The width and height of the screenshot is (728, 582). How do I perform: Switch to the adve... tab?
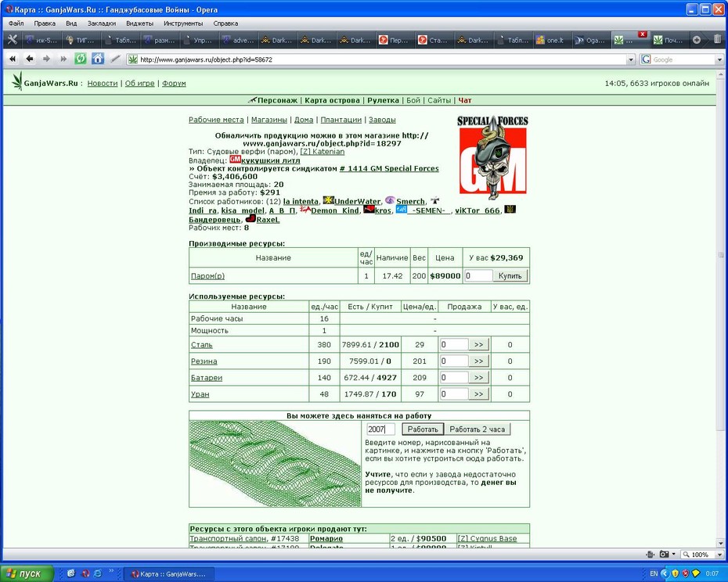click(x=238, y=41)
